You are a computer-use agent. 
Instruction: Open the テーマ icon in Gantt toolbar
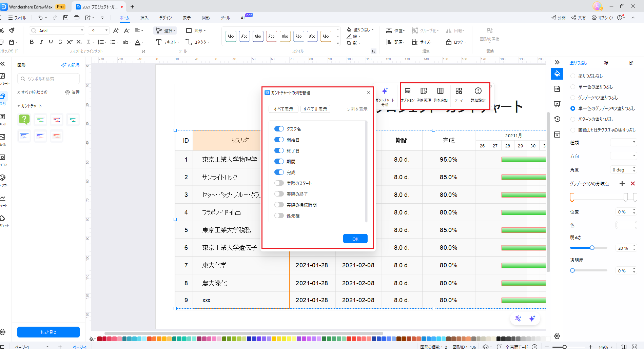[458, 91]
